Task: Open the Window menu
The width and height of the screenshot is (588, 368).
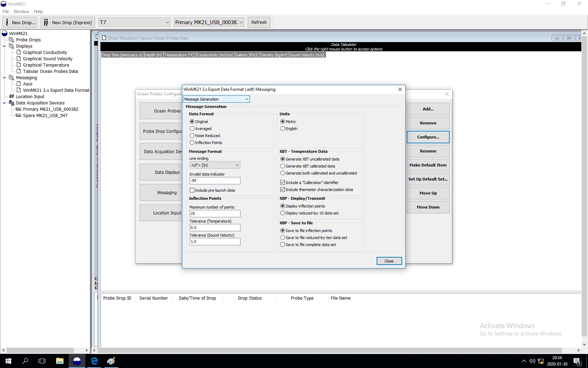Action: (21, 12)
